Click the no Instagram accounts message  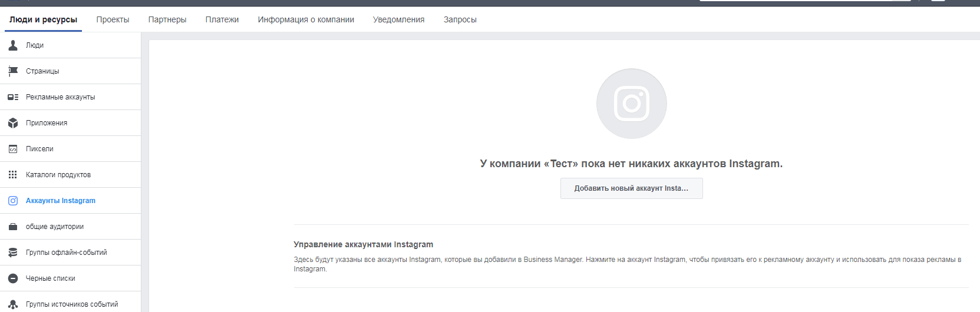tap(631, 164)
